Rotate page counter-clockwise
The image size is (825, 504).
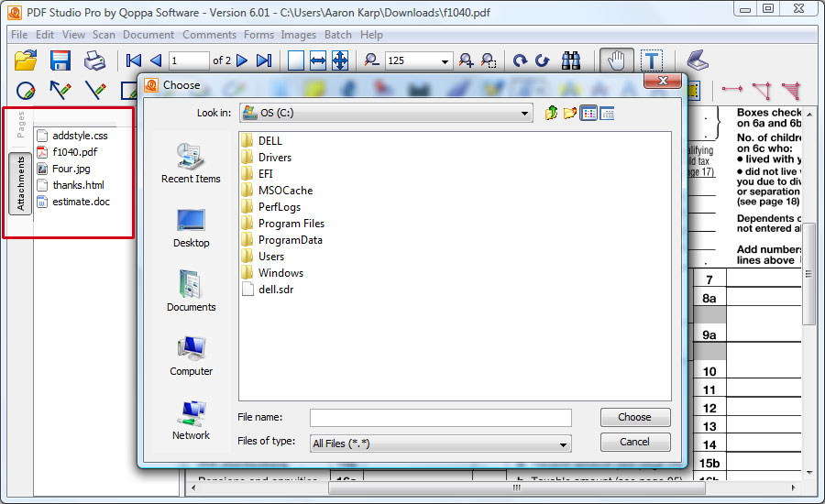pos(542,60)
